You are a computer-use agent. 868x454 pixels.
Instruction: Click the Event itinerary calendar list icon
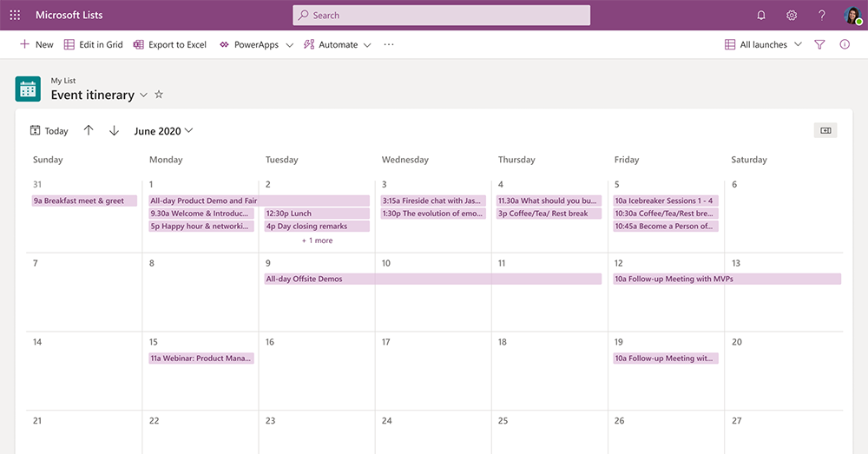(x=28, y=89)
